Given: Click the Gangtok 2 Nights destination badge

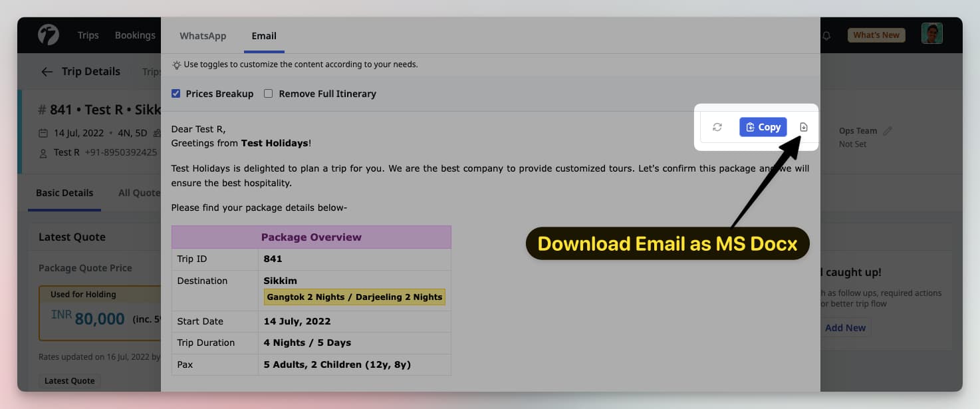Looking at the screenshot, I should (354, 297).
